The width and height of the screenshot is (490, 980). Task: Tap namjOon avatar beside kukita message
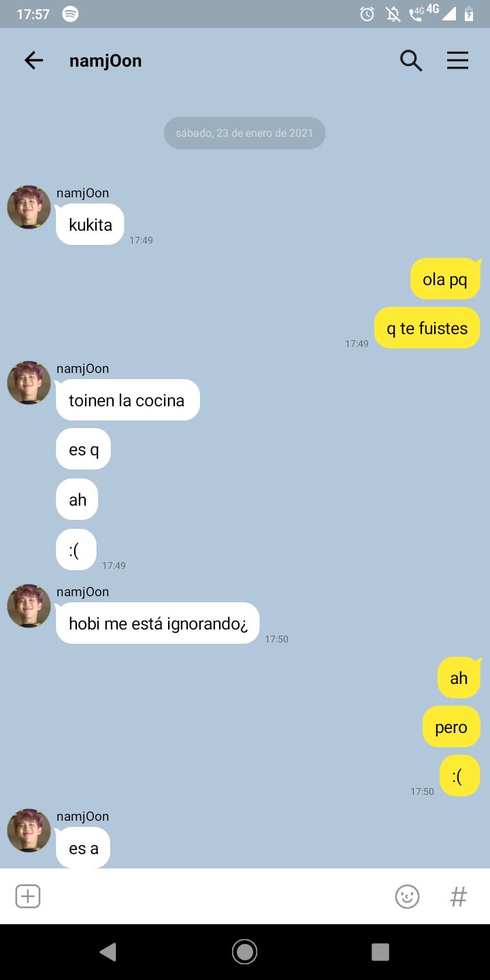29,207
